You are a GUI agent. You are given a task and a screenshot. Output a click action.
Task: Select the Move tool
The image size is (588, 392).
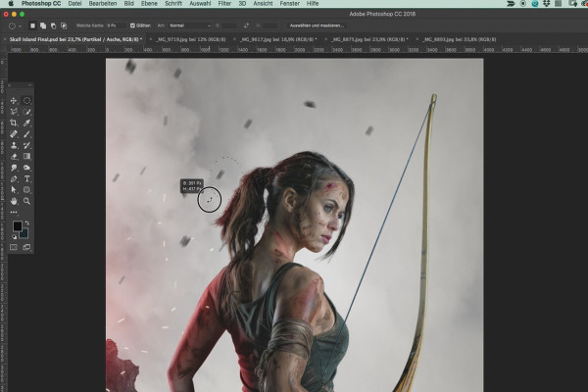[14, 101]
